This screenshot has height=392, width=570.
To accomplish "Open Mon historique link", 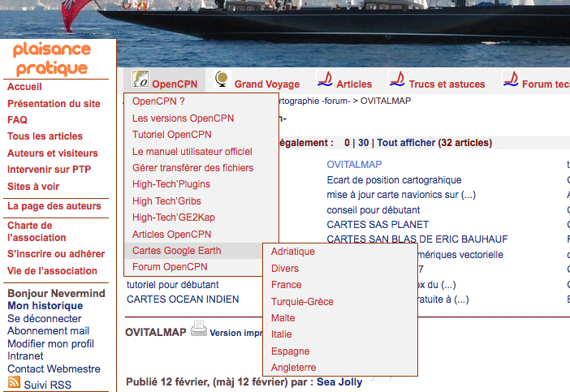I will [45, 306].
